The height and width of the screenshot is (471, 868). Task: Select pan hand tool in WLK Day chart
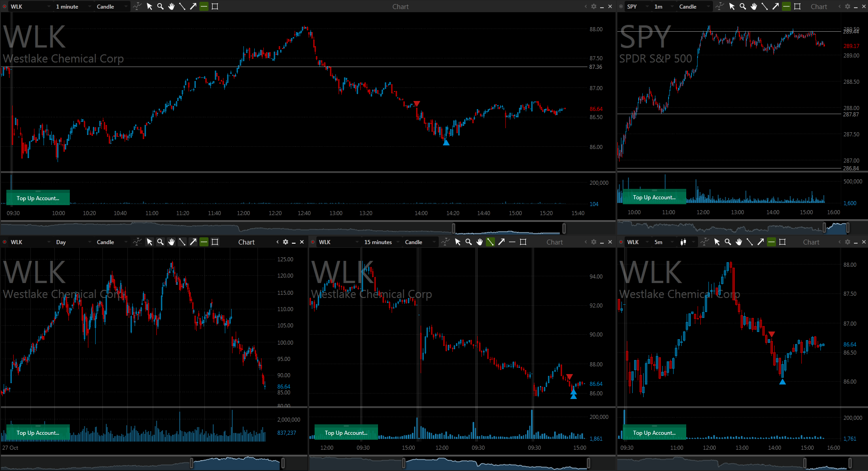click(x=171, y=242)
